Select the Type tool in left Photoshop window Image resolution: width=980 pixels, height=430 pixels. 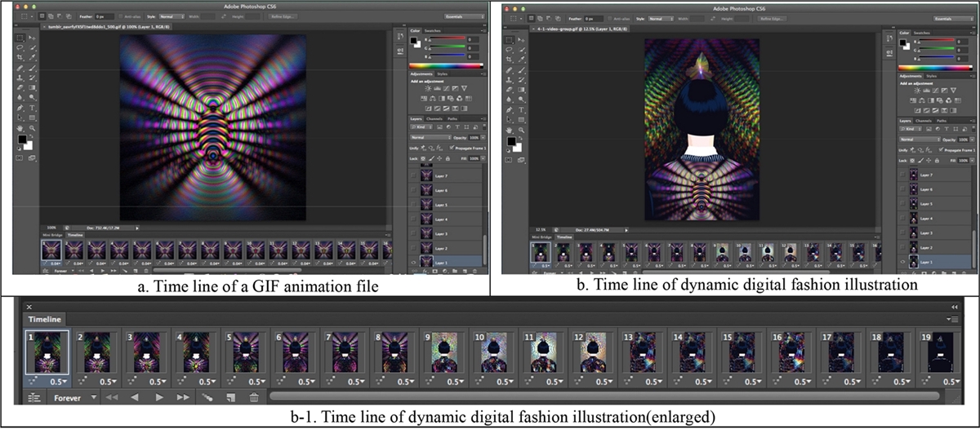(33, 108)
